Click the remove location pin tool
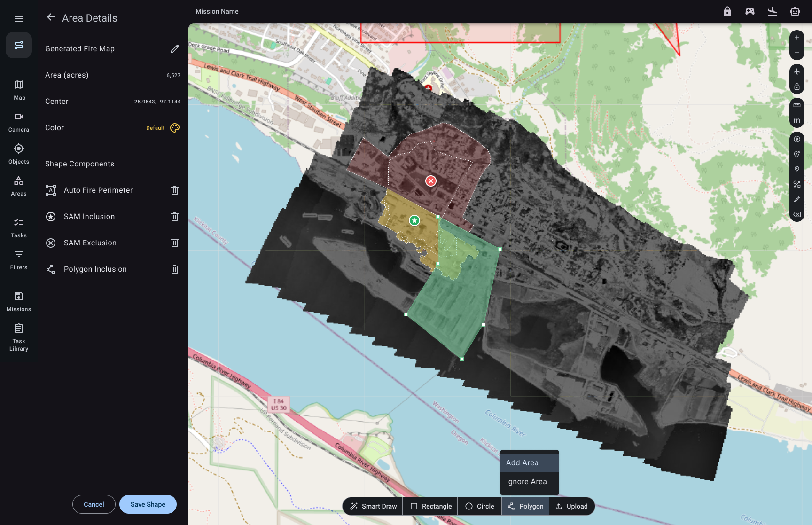The height and width of the screenshot is (525, 812). tap(797, 154)
